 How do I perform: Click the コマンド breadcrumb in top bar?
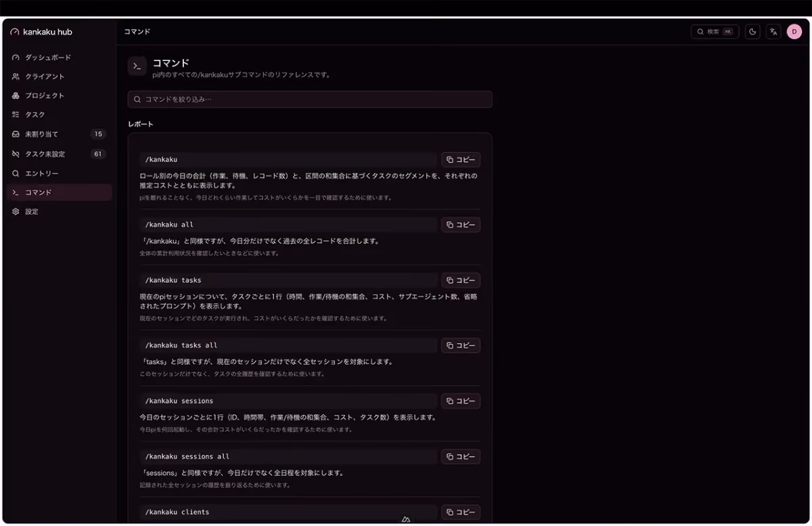[x=137, y=32]
